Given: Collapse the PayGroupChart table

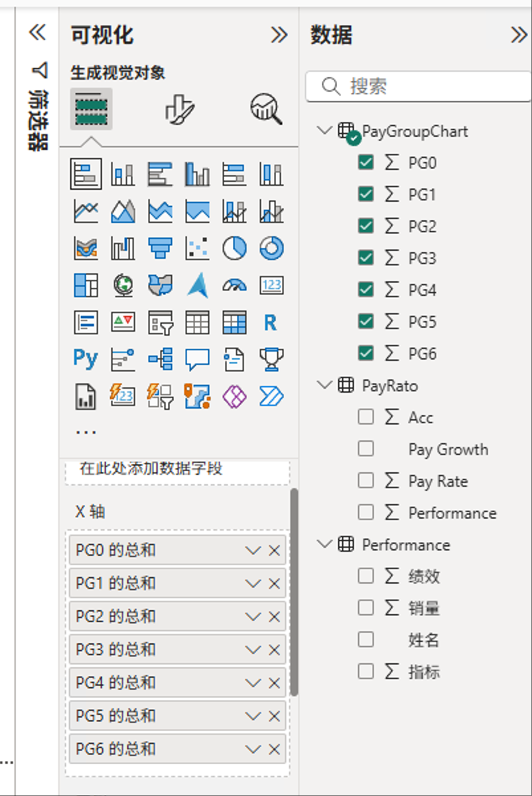Looking at the screenshot, I should 324,130.
